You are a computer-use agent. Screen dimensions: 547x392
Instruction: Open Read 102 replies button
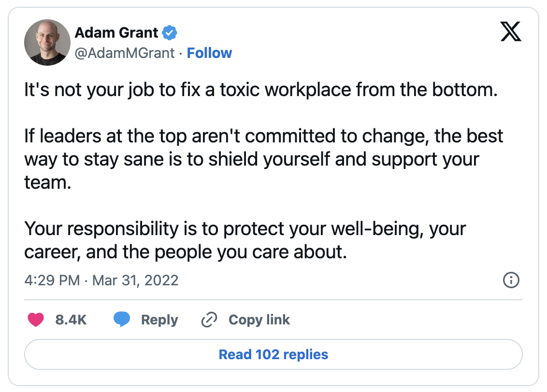point(273,354)
